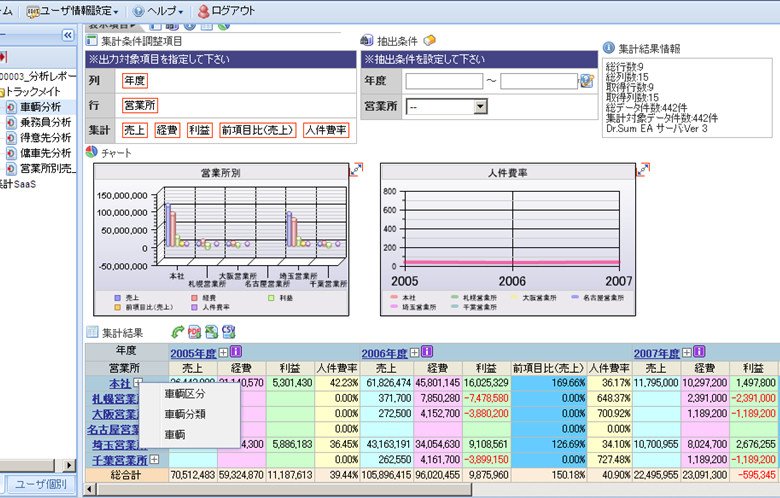Open 得意先分析 report in sidebar

(x=45, y=138)
